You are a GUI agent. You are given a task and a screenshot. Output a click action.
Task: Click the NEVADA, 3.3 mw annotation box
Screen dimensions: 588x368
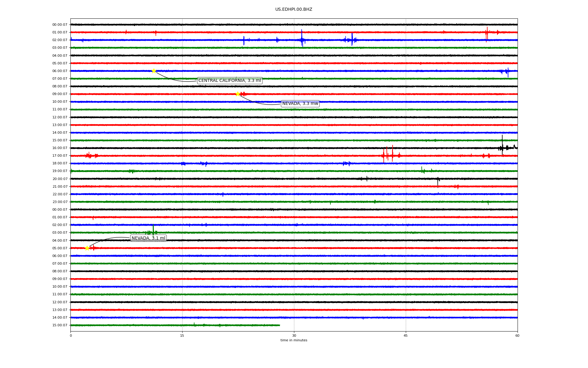coord(300,104)
